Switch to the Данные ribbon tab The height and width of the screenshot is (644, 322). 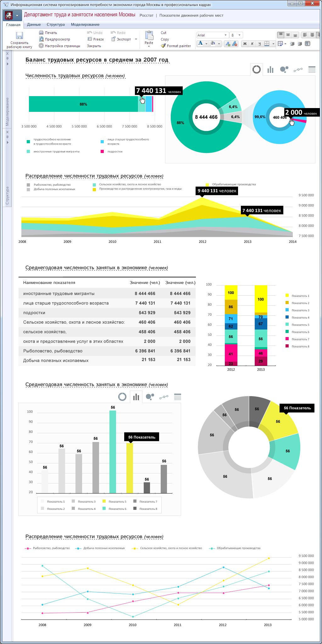coord(34,25)
